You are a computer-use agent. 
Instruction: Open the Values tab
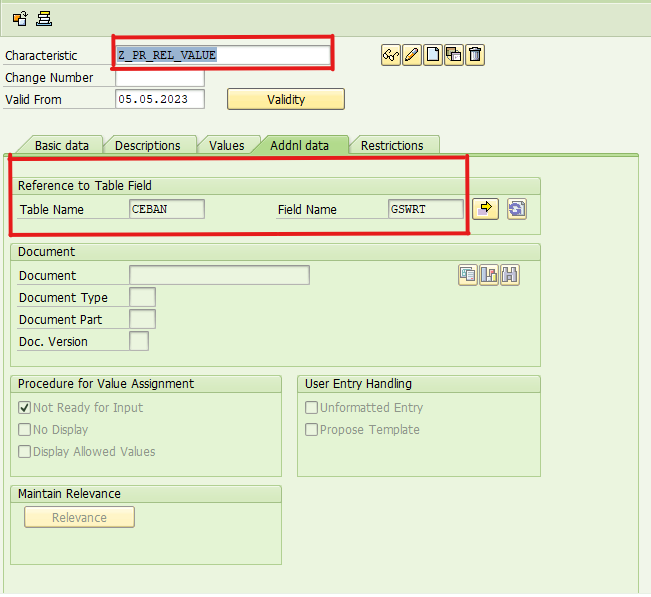[x=226, y=146]
